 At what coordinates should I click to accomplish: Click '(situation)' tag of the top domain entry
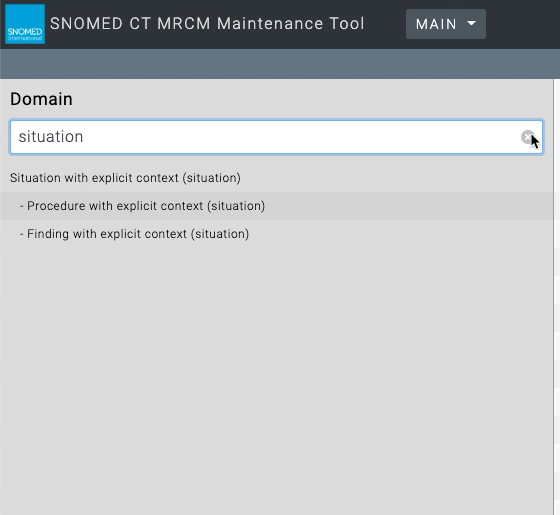(211, 178)
